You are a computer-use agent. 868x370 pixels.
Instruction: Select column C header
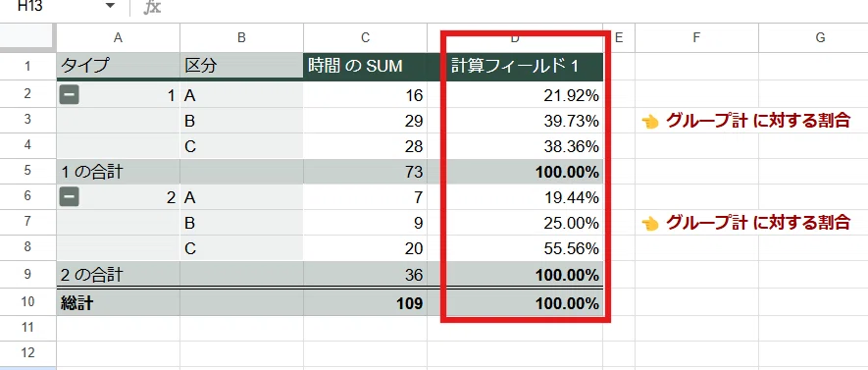(x=366, y=37)
